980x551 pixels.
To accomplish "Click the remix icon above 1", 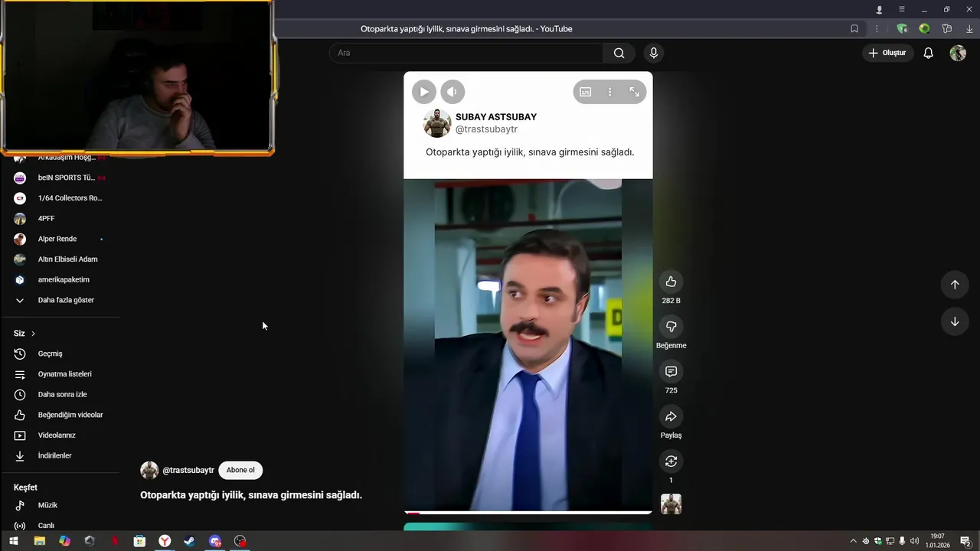I will tap(671, 461).
